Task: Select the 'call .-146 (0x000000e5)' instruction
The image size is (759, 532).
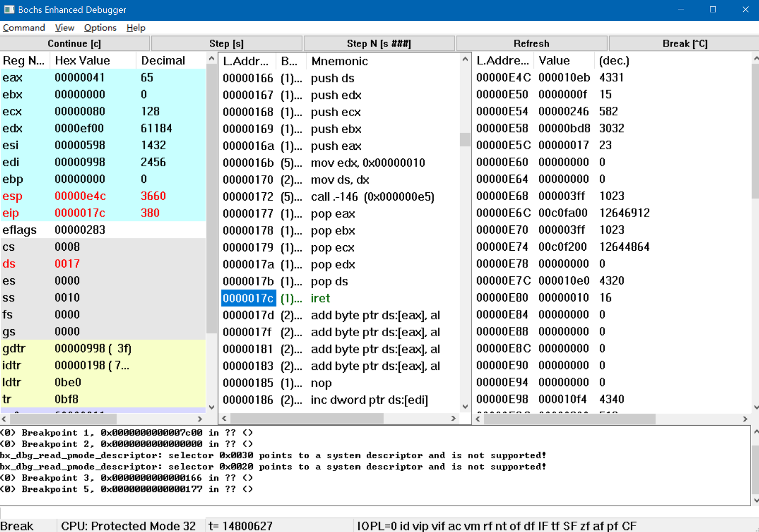Action: 340,197
